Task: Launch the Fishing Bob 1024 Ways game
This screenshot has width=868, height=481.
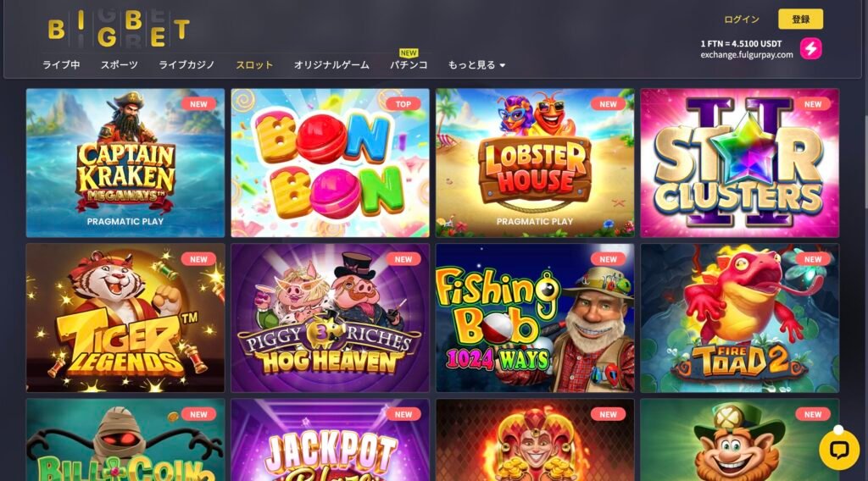Action: coord(535,318)
